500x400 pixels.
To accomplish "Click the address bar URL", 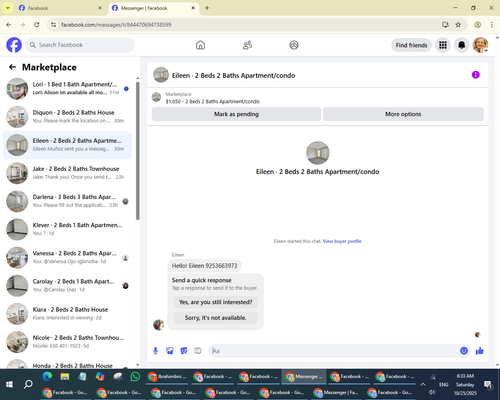I will click(116, 25).
